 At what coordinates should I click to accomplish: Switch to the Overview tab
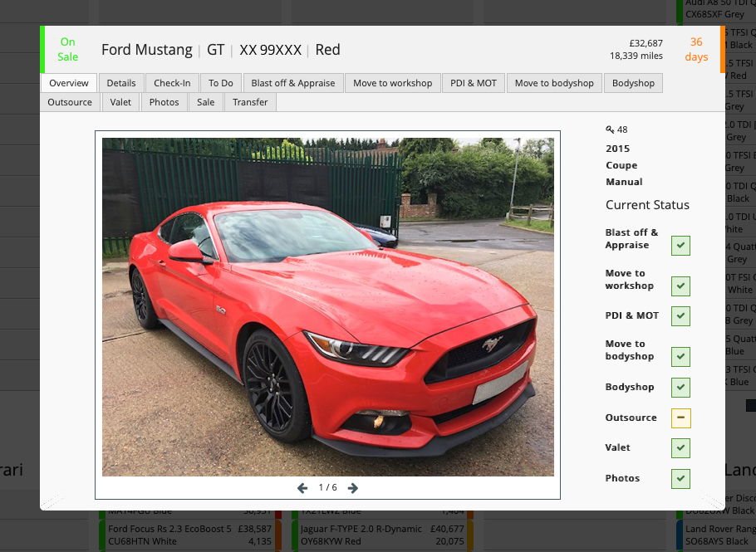pyautogui.click(x=69, y=83)
